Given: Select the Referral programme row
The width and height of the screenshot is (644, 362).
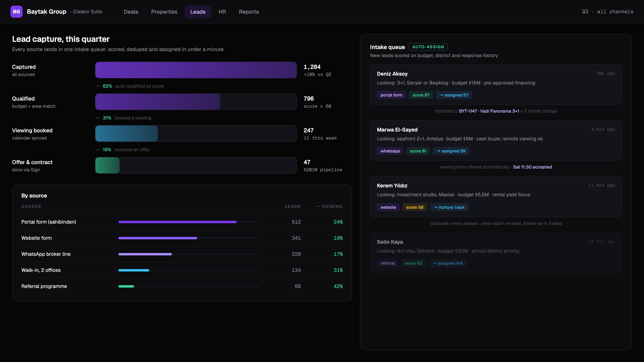Looking at the screenshot, I should pyautogui.click(x=182, y=286).
